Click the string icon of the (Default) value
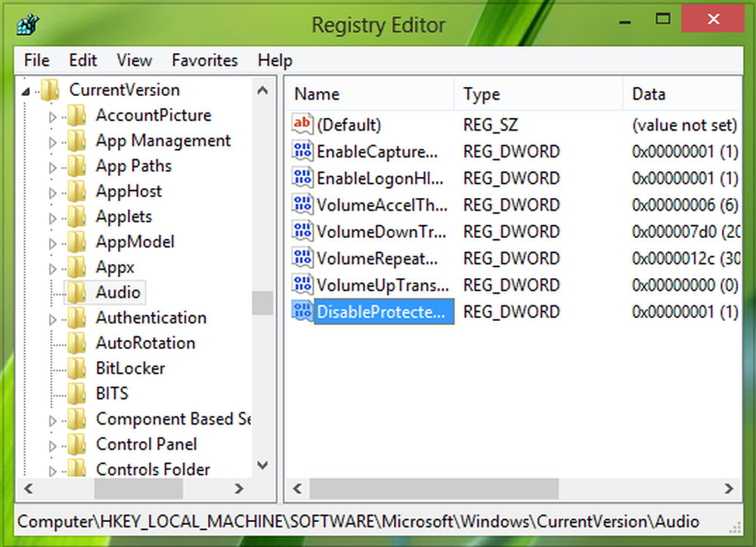This screenshot has width=756, height=547. [302, 125]
